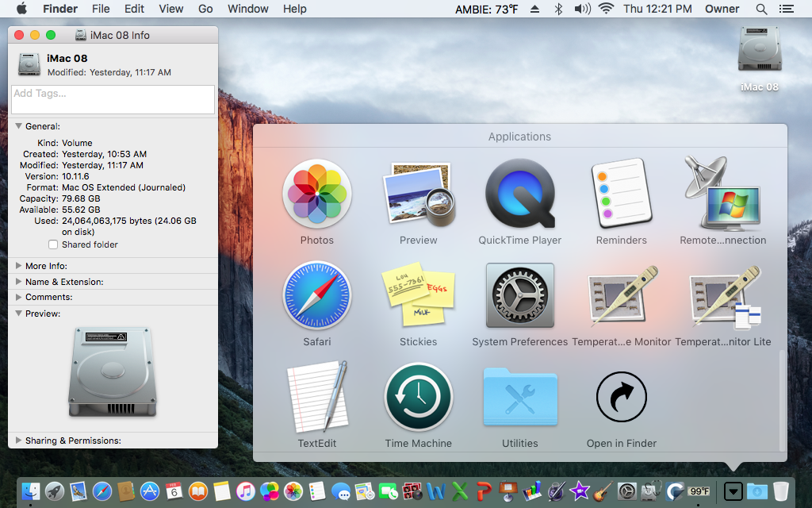
Task: Open the Window menu
Action: click(x=248, y=9)
